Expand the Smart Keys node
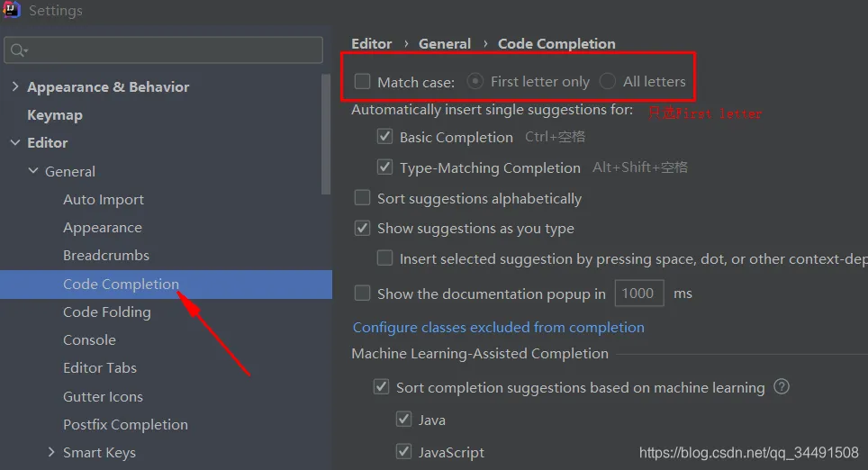The image size is (868, 470). 51,452
